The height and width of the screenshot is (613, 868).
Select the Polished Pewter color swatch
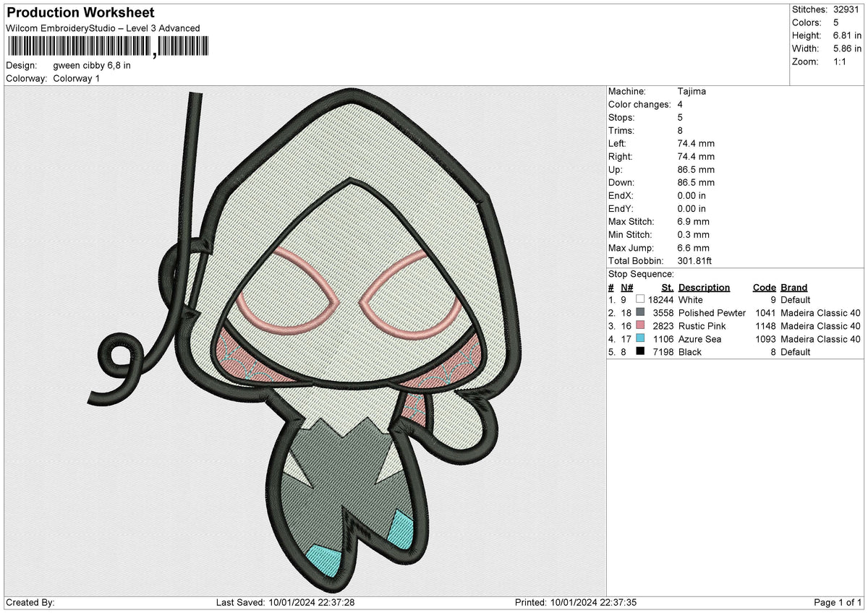click(x=639, y=313)
